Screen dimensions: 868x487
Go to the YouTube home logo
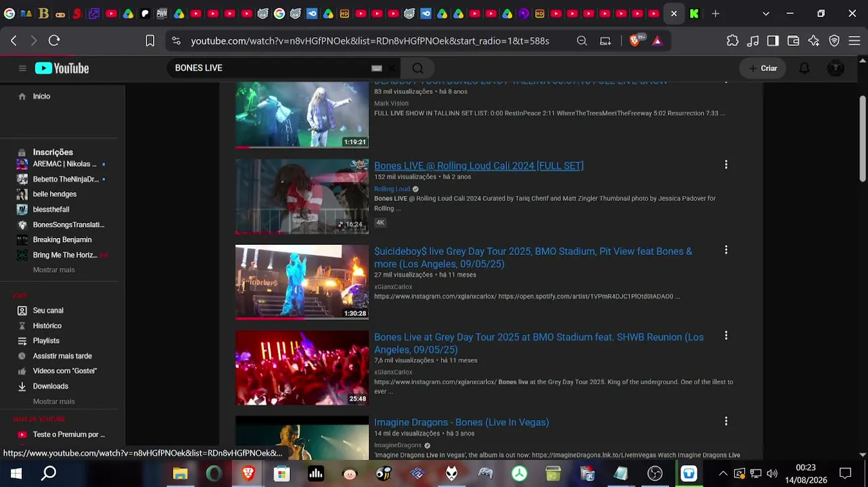pos(62,68)
